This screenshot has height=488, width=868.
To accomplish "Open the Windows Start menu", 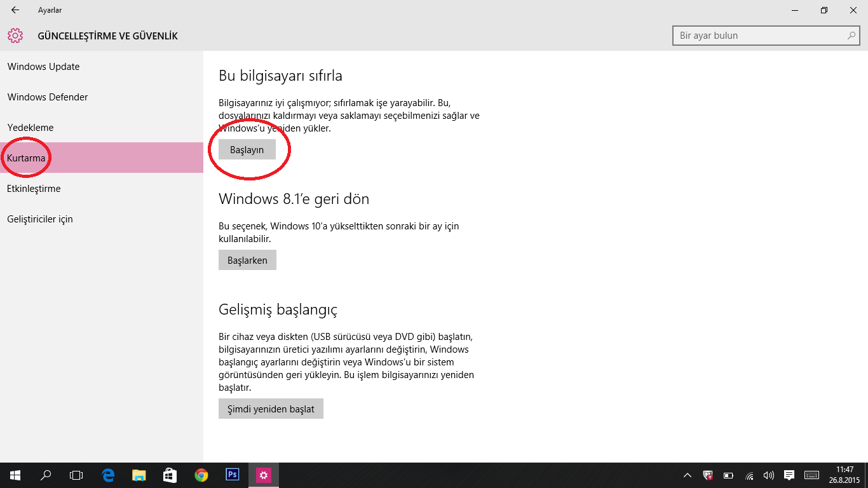I will (15, 475).
